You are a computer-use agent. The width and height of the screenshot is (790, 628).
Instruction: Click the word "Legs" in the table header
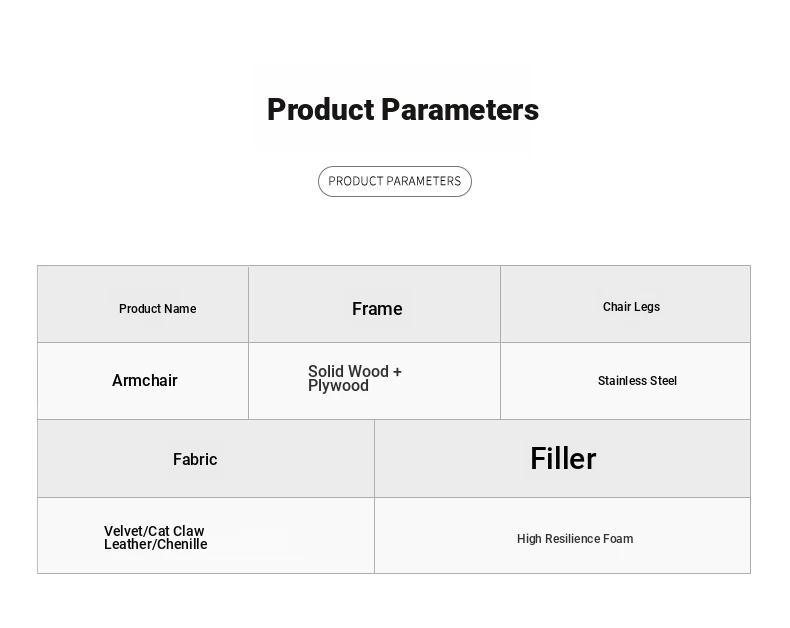click(647, 307)
